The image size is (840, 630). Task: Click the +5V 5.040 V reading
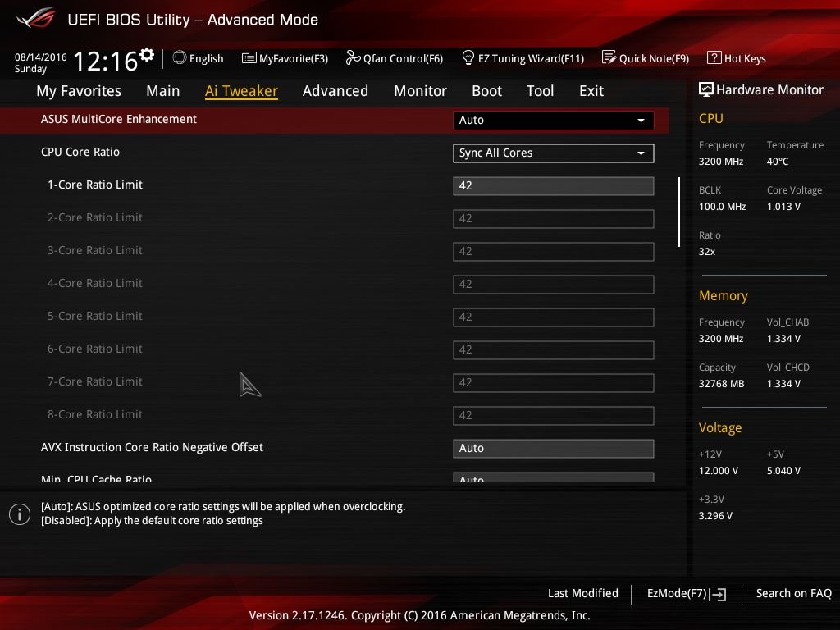783,470
